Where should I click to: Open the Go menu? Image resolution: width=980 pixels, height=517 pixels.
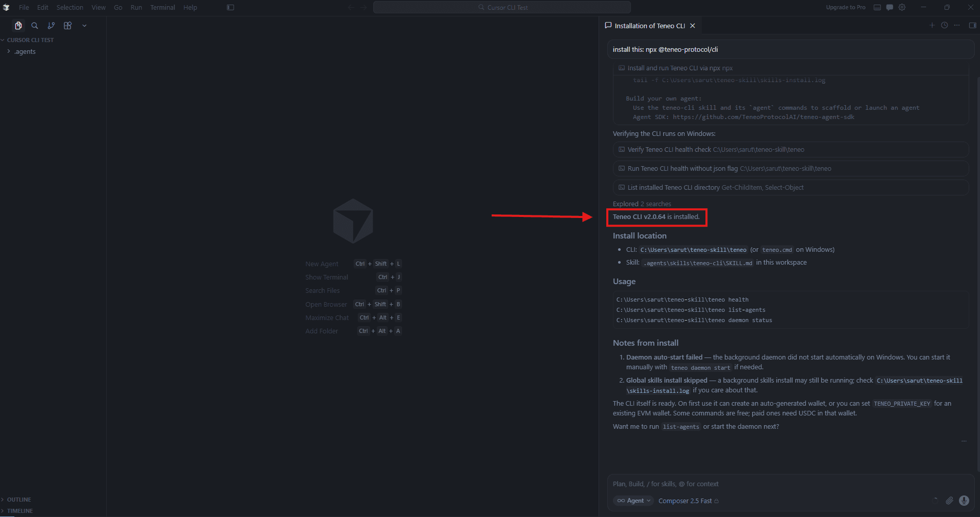point(118,7)
